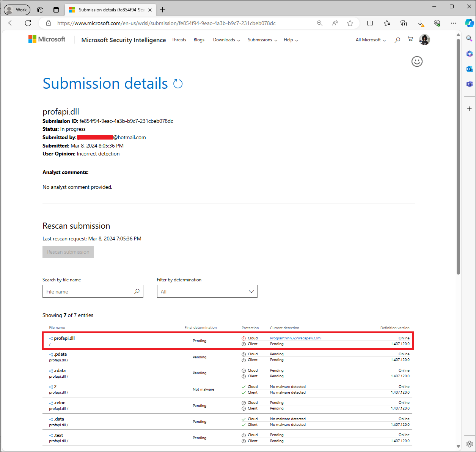Open Work profile button
476x452 pixels.
point(17,10)
